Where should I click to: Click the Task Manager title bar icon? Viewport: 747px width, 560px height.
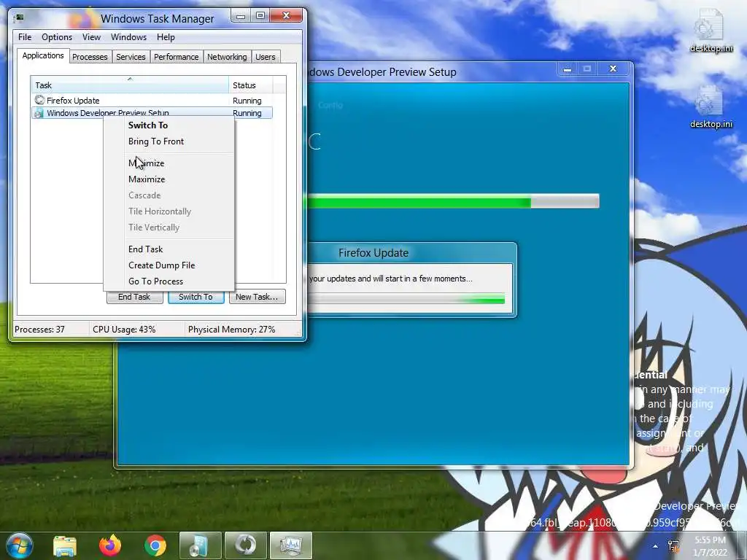click(x=19, y=18)
